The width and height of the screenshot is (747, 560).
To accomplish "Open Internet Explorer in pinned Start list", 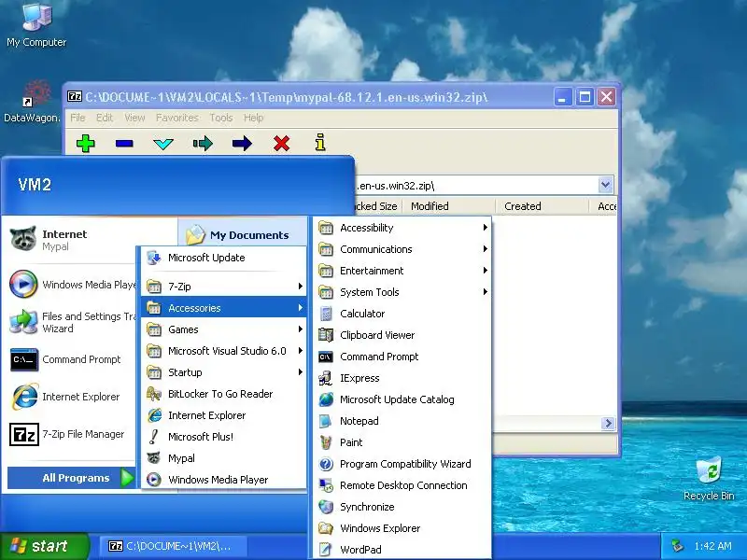I will coord(72,397).
